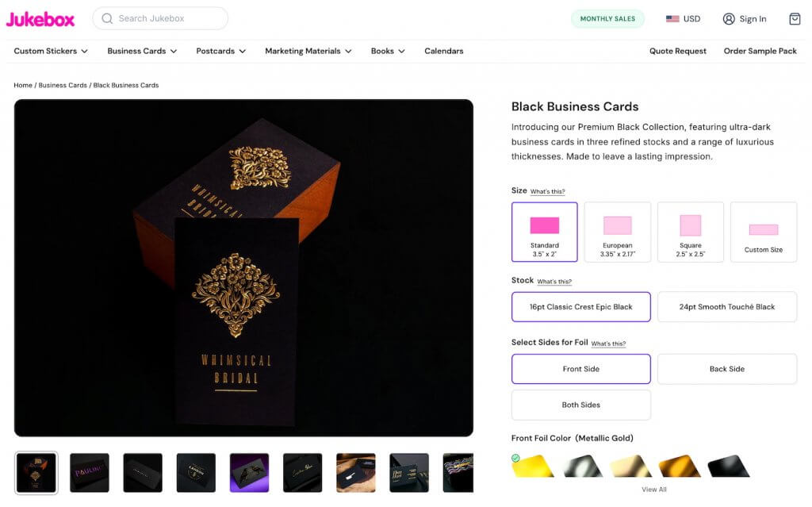Select the European 3.35" x 2.17" size
812x507 pixels.
(x=617, y=231)
